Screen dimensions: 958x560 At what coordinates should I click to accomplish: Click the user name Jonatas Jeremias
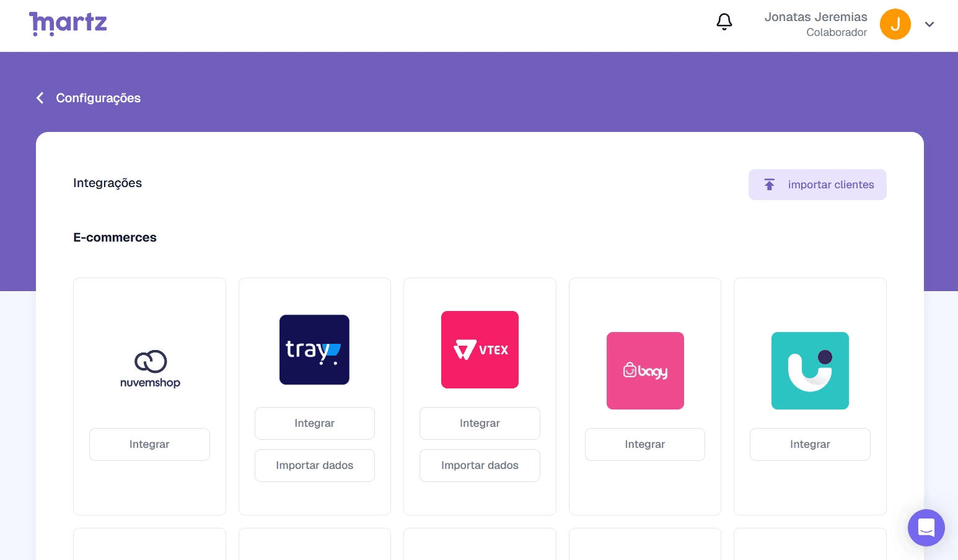[815, 17]
